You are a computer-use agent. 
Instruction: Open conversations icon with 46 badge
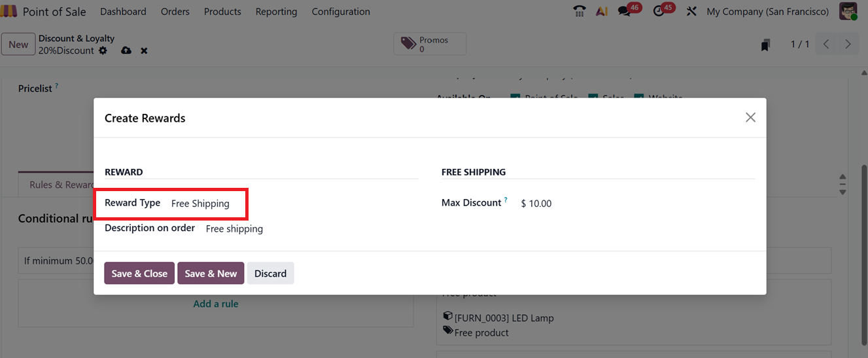(x=625, y=11)
